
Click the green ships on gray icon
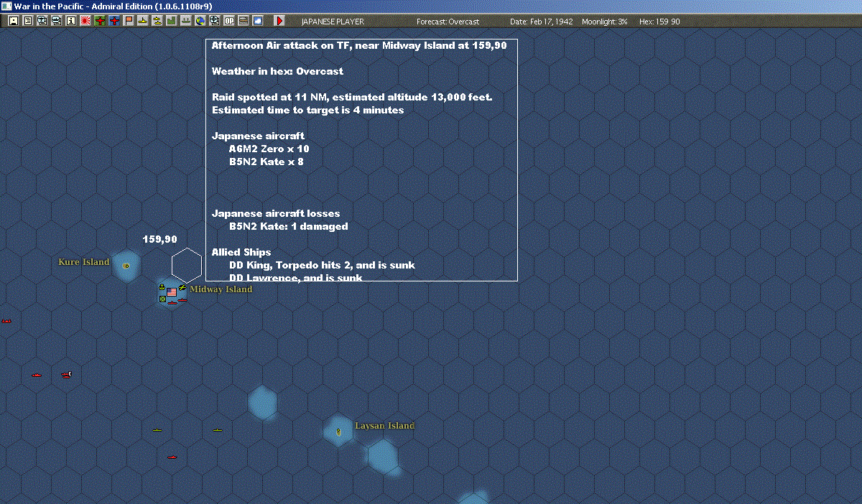(186, 21)
